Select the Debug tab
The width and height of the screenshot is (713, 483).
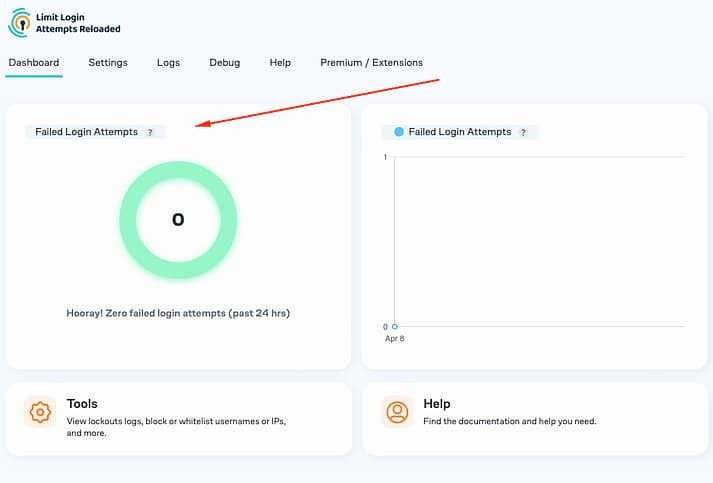click(x=224, y=62)
